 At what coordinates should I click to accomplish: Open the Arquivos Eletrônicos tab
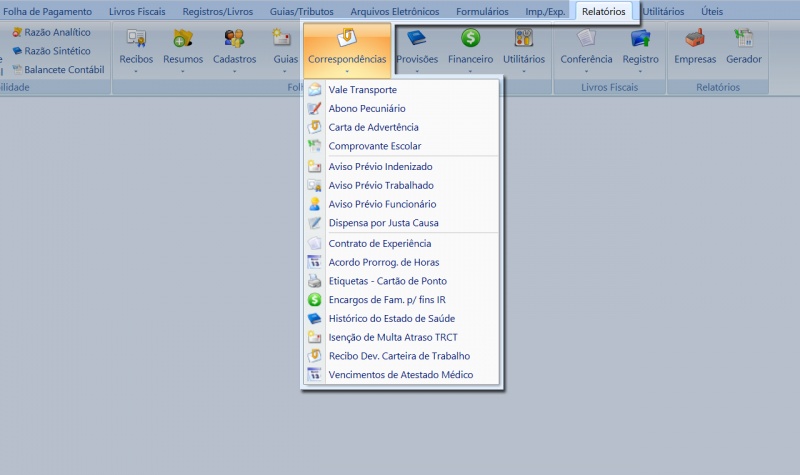point(394,12)
